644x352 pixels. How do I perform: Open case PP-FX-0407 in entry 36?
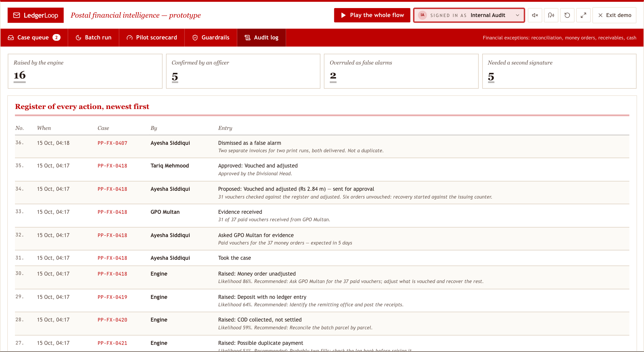point(112,143)
